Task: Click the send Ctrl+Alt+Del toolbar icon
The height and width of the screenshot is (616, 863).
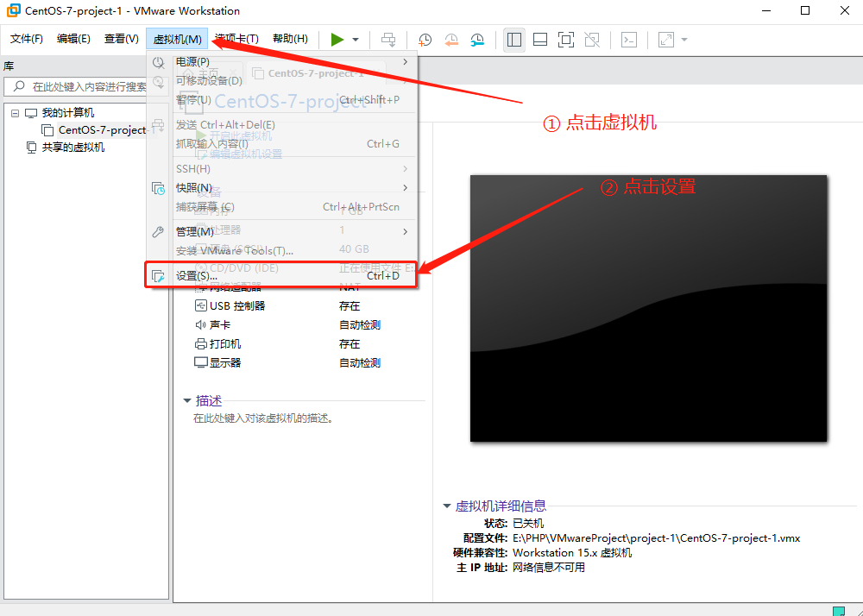Action: (x=388, y=40)
